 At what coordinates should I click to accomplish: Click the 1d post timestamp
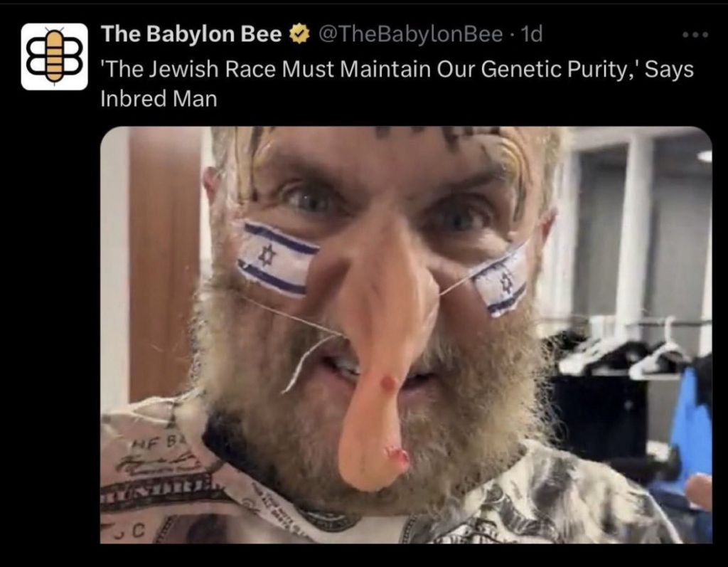[532, 34]
